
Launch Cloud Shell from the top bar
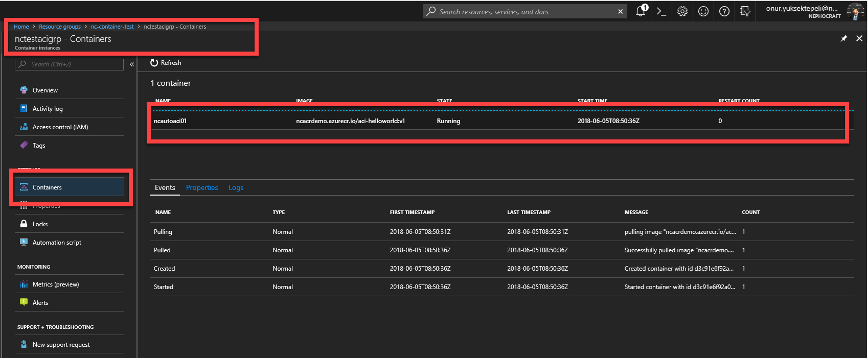[x=661, y=11]
